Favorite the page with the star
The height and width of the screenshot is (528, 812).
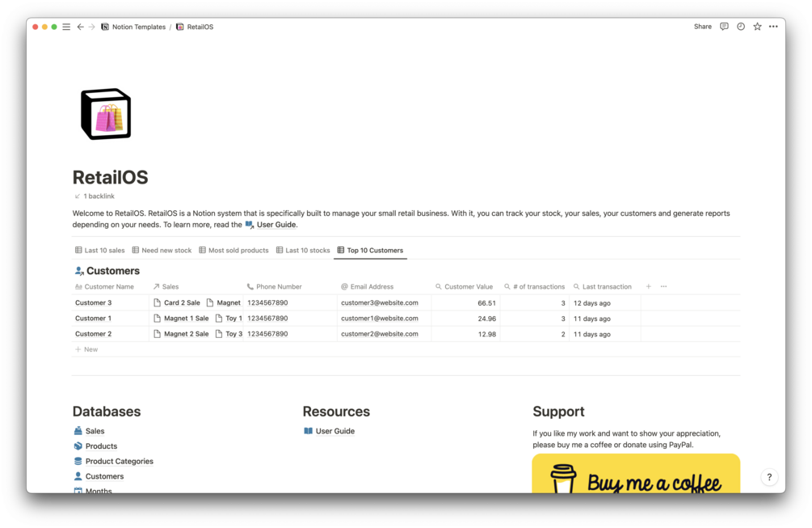[757, 27]
